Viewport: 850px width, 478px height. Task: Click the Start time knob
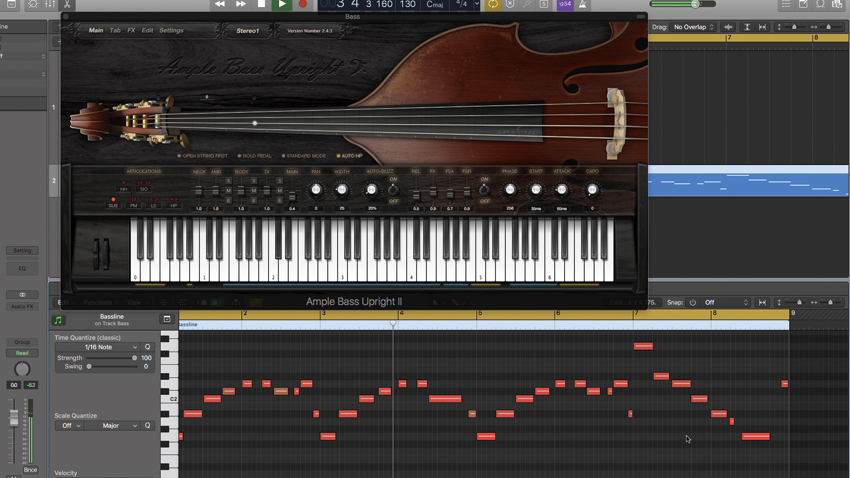click(536, 190)
